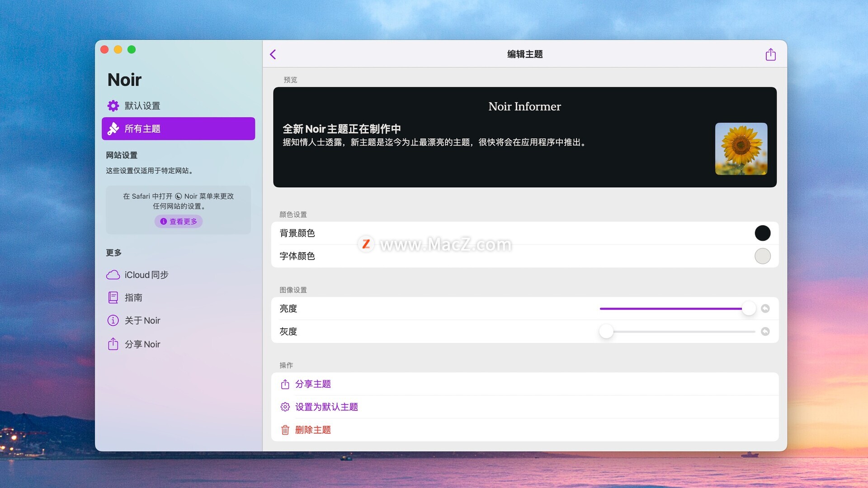
Task: Click the 全新 Noir 主题正在制作中 headline
Action: 342,129
